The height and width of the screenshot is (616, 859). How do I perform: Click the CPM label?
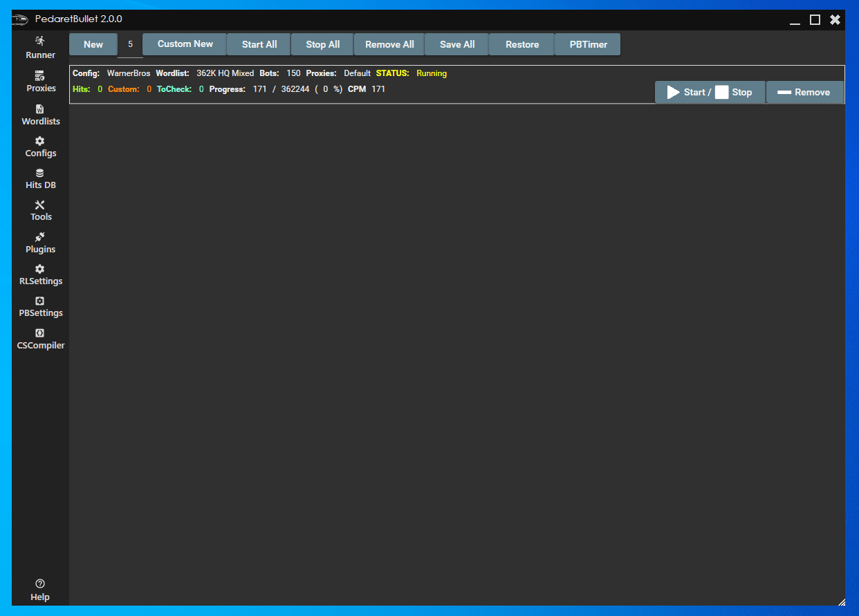(x=357, y=89)
